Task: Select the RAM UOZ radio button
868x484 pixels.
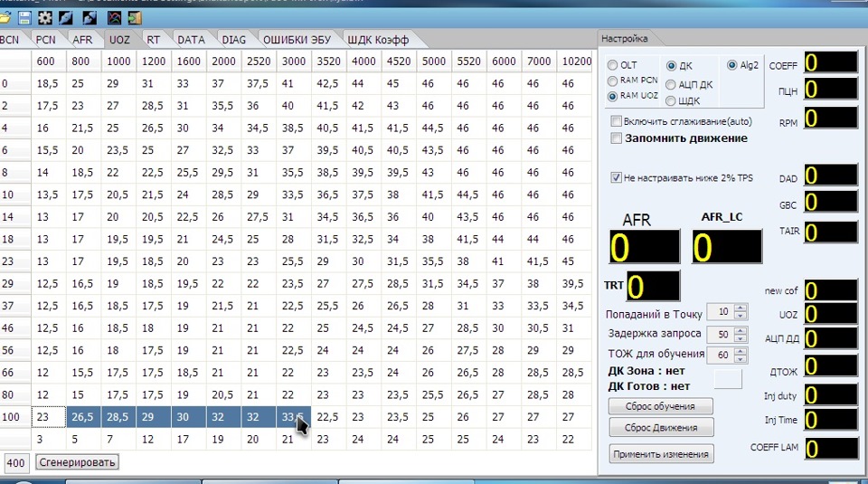Action: click(612, 96)
